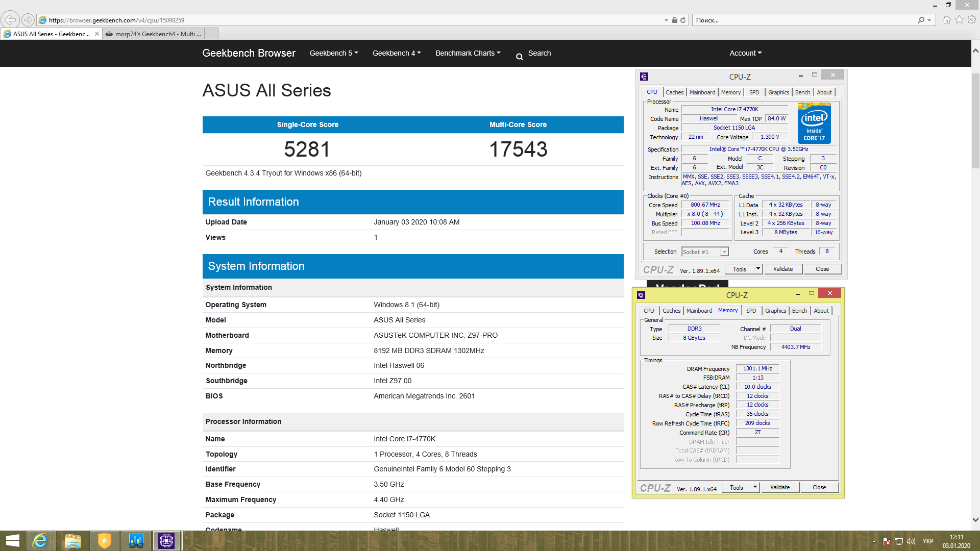Image resolution: width=980 pixels, height=551 pixels.
Task: Click the refresh icon in address bar
Action: 683,20
